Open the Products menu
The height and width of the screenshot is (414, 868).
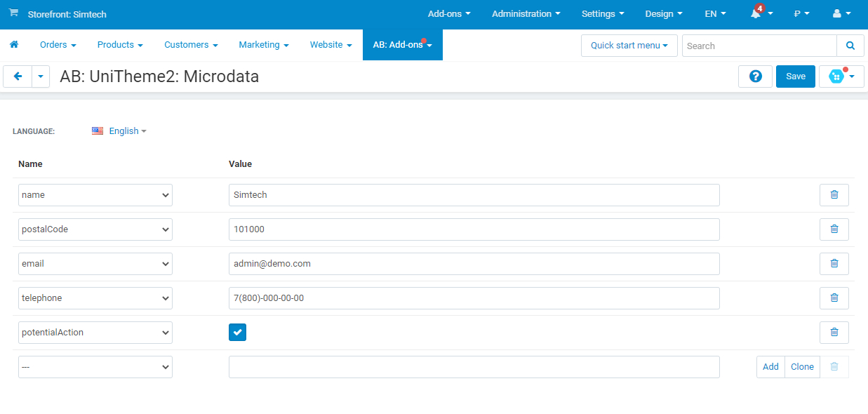point(119,45)
